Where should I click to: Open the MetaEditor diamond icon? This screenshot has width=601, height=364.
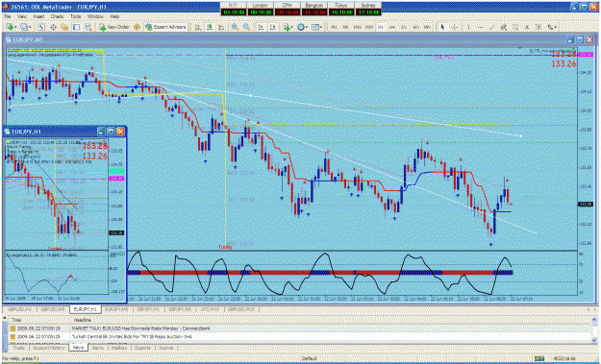[137, 27]
